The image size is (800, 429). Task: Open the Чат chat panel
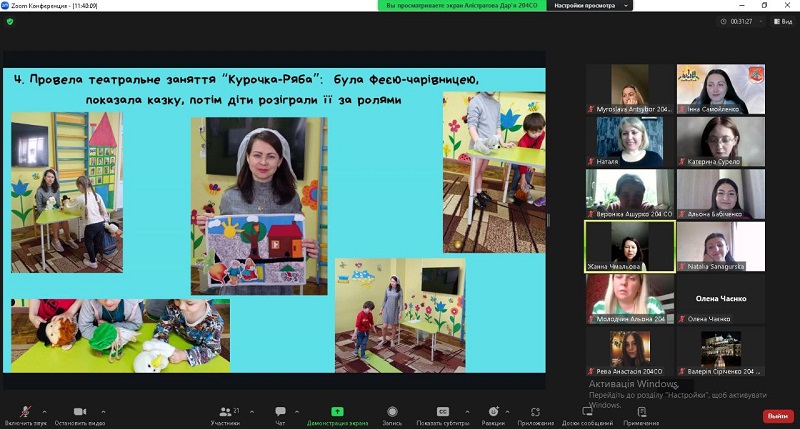coord(280,413)
